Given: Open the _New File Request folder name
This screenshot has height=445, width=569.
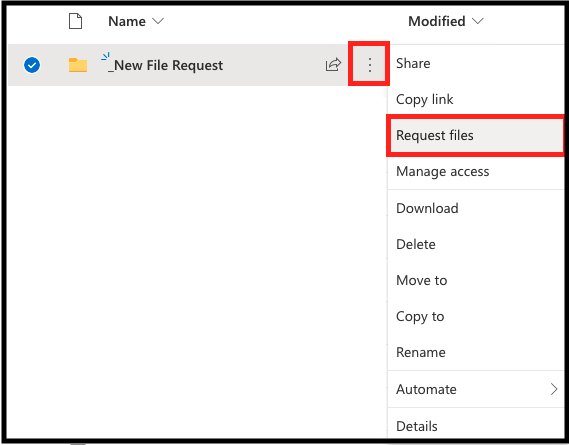Looking at the screenshot, I should [x=165, y=66].
